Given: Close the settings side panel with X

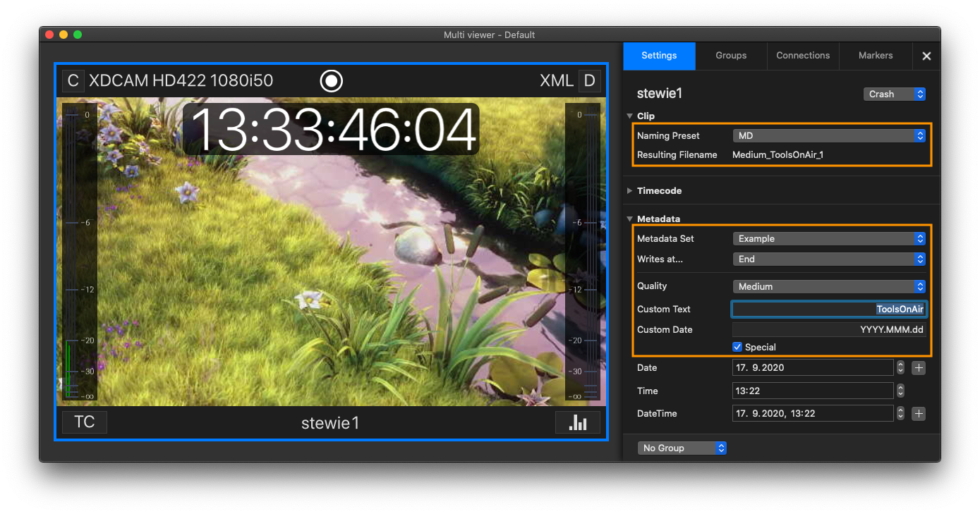Looking at the screenshot, I should click(x=926, y=56).
